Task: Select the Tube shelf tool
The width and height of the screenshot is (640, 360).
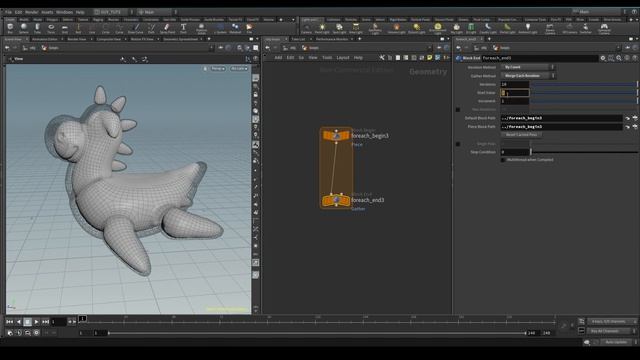Action: (37, 28)
